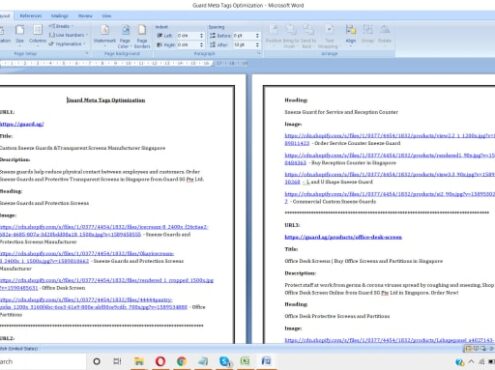
Task: Open the Page Color picker
Action: [125, 36]
